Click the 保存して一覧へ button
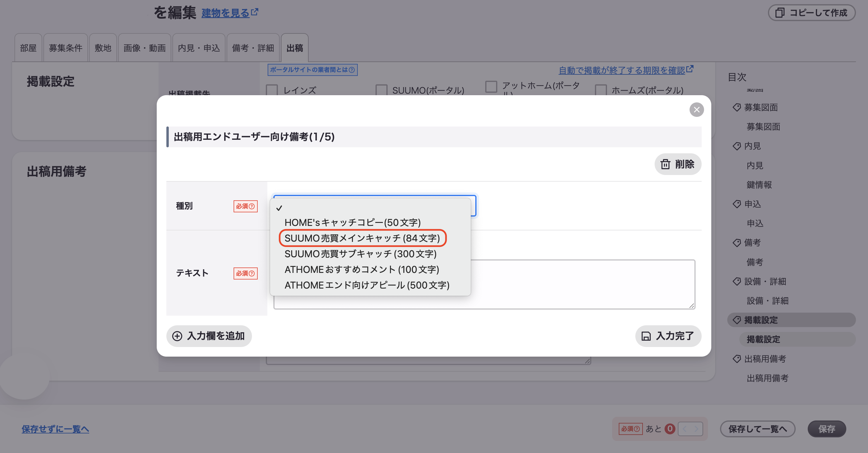Viewport: 868px width, 453px height. [x=757, y=429]
